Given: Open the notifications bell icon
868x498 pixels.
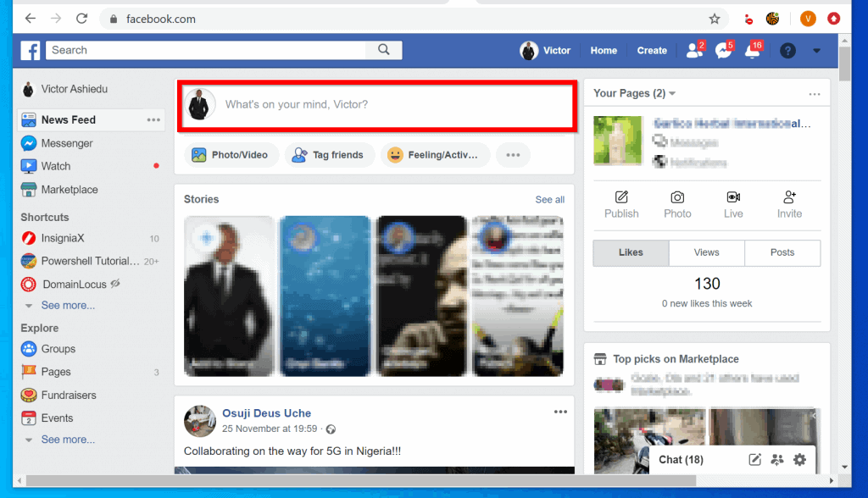Looking at the screenshot, I should pyautogui.click(x=753, y=50).
